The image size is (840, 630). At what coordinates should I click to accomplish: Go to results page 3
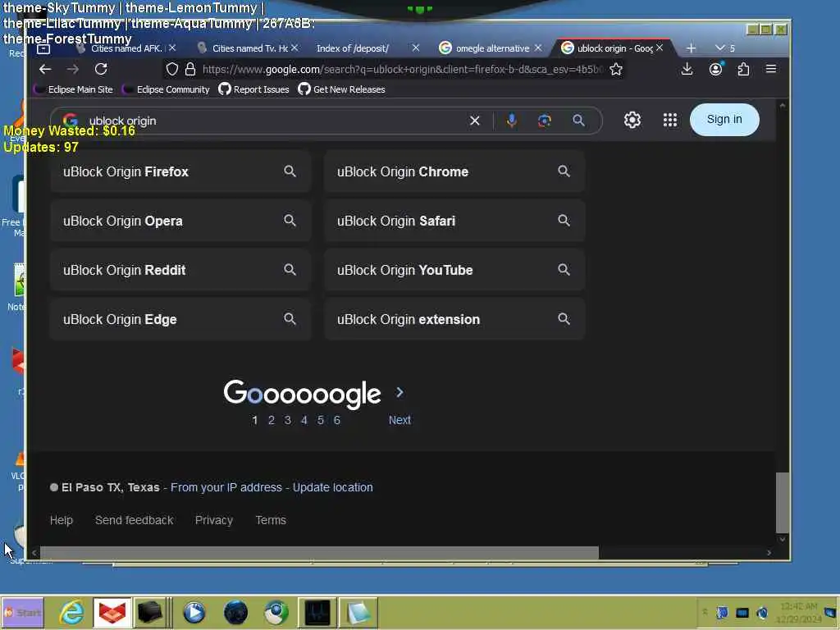[x=288, y=421]
